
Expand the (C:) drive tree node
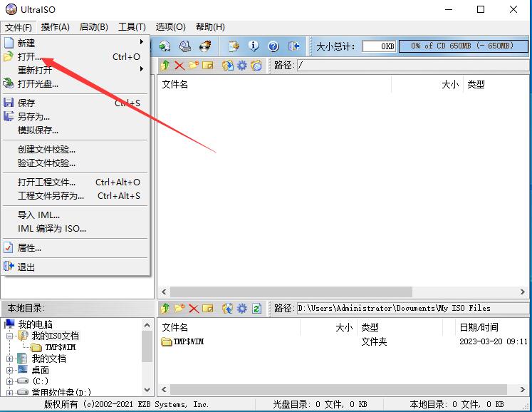(9, 381)
